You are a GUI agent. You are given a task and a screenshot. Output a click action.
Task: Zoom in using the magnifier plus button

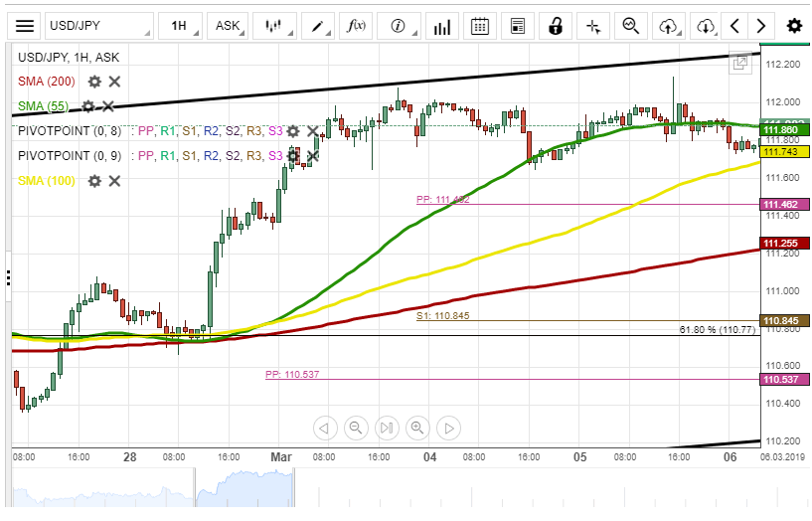coord(417,428)
